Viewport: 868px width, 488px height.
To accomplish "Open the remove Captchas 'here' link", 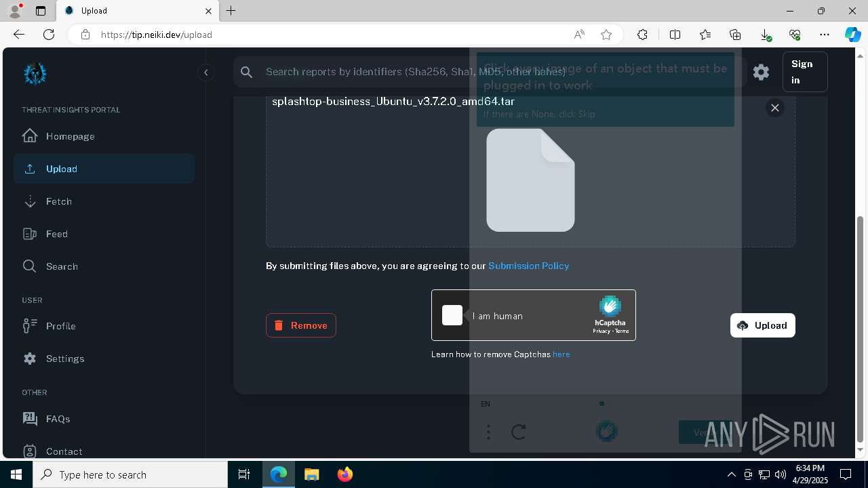I will click(561, 354).
